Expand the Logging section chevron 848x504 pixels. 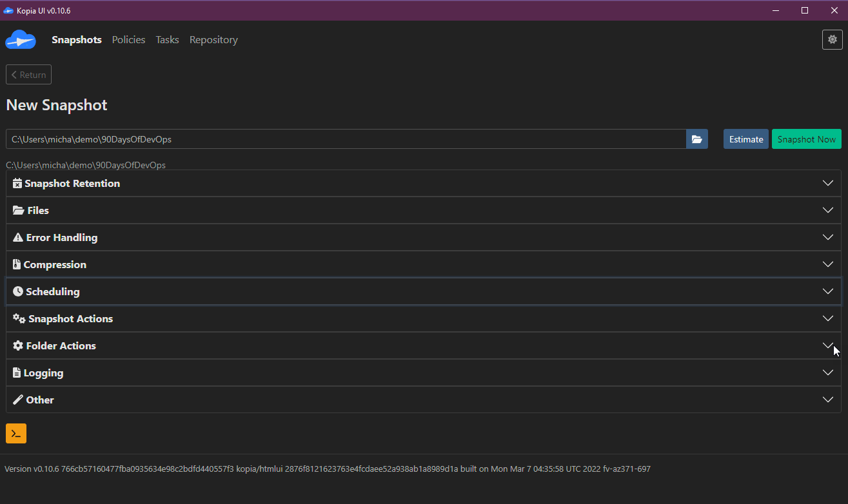(x=828, y=373)
